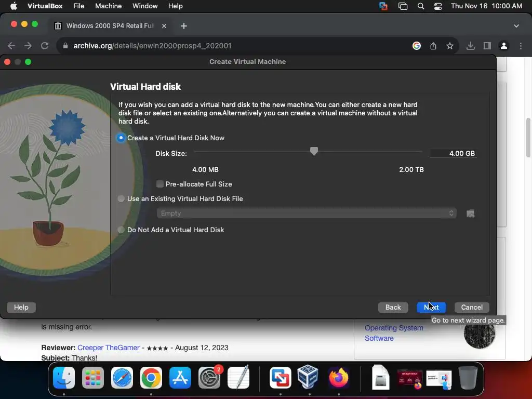The height and width of the screenshot is (399, 532).
Task: Cancel the Create Virtual Machine wizard
Action: (472, 308)
